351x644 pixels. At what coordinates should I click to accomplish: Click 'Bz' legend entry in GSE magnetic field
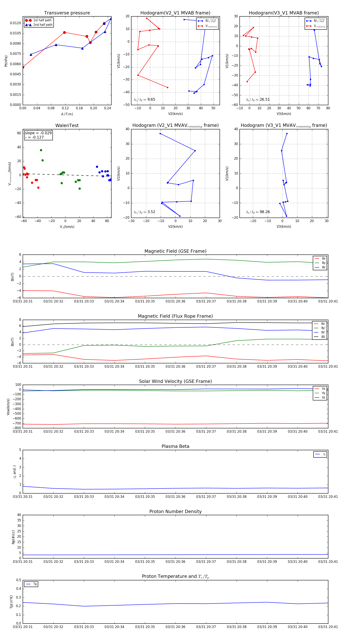pyautogui.click(x=320, y=267)
